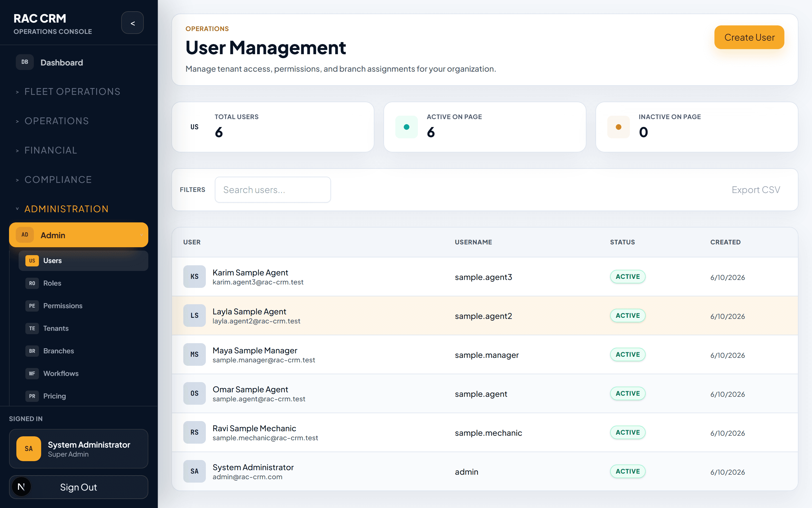Click the US icon in Total Users card
Screen dimensions: 812x508
point(194,127)
